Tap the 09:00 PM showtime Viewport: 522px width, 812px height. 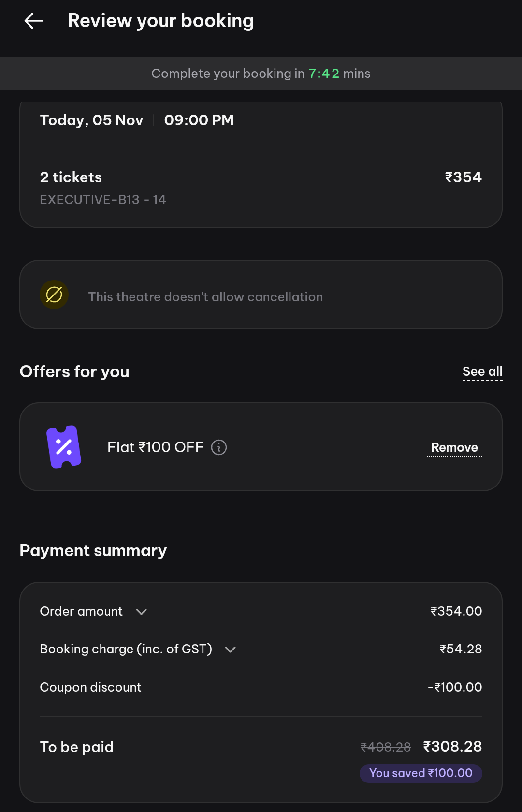[199, 120]
